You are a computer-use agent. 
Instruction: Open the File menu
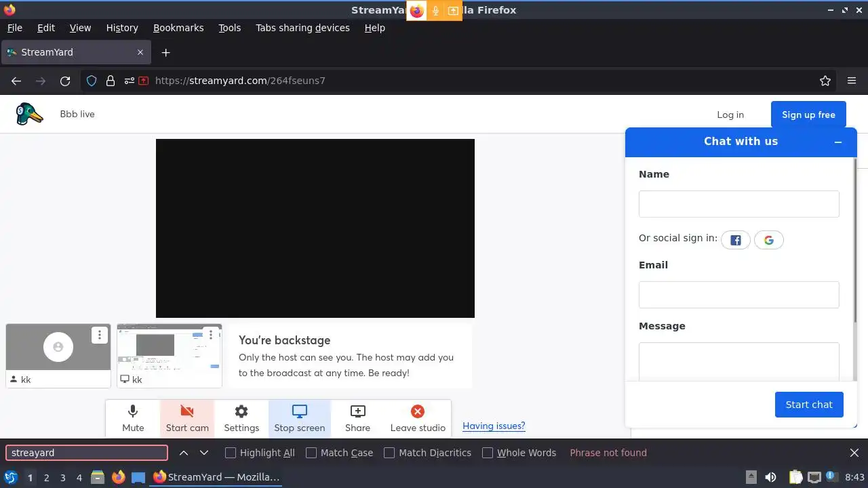coord(14,28)
